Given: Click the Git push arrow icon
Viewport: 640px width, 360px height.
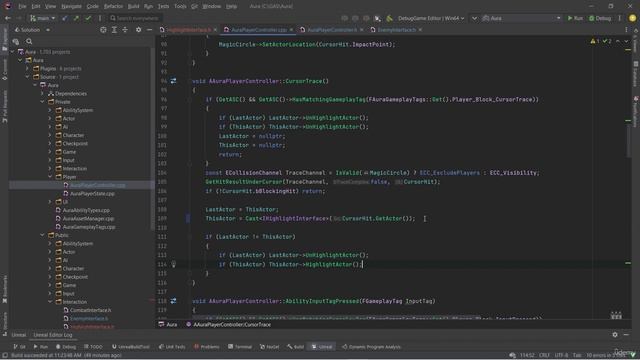Looking at the screenshot, I should pyautogui.click(x=76, y=18).
